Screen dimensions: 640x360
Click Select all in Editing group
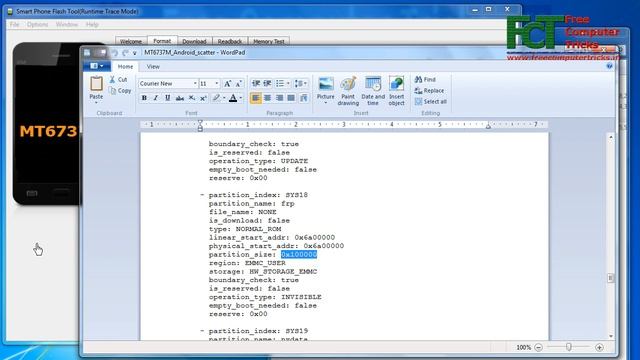[x=431, y=102]
